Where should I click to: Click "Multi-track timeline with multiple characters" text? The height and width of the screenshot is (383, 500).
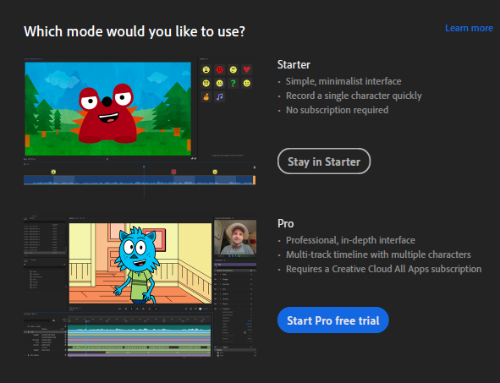pyautogui.click(x=378, y=255)
